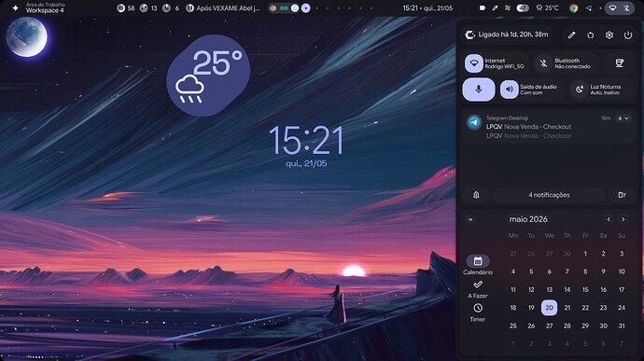Viewport: 644px width, 361px height.
Task: Click the reload icon beside the pencil
Action: point(590,35)
